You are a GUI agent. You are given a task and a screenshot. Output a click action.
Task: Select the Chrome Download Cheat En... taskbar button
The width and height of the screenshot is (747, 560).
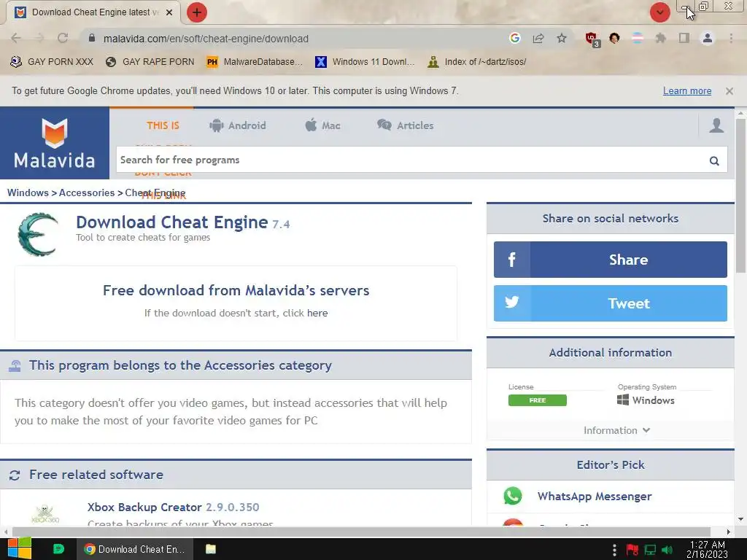pos(135,549)
